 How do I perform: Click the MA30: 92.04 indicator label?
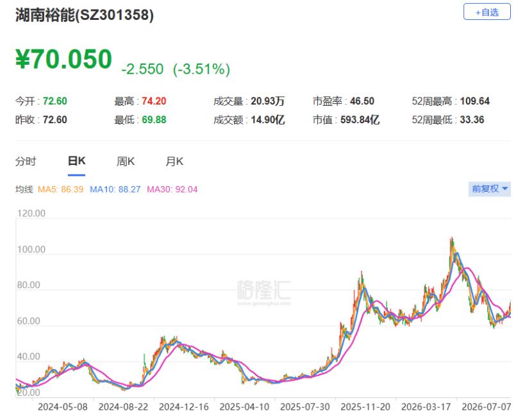point(172,189)
